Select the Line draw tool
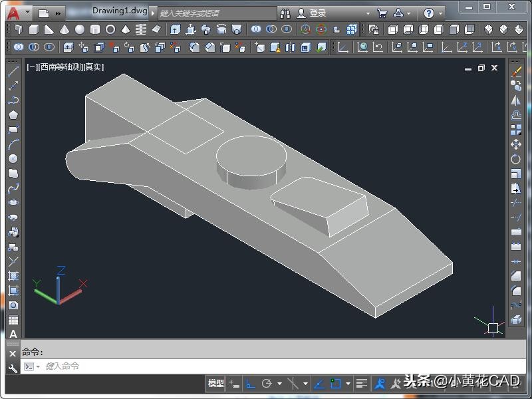The image size is (532, 399). (x=13, y=71)
